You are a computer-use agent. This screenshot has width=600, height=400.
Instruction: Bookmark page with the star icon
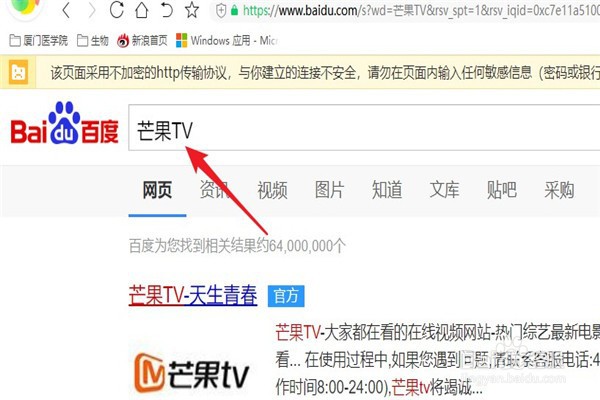192,10
